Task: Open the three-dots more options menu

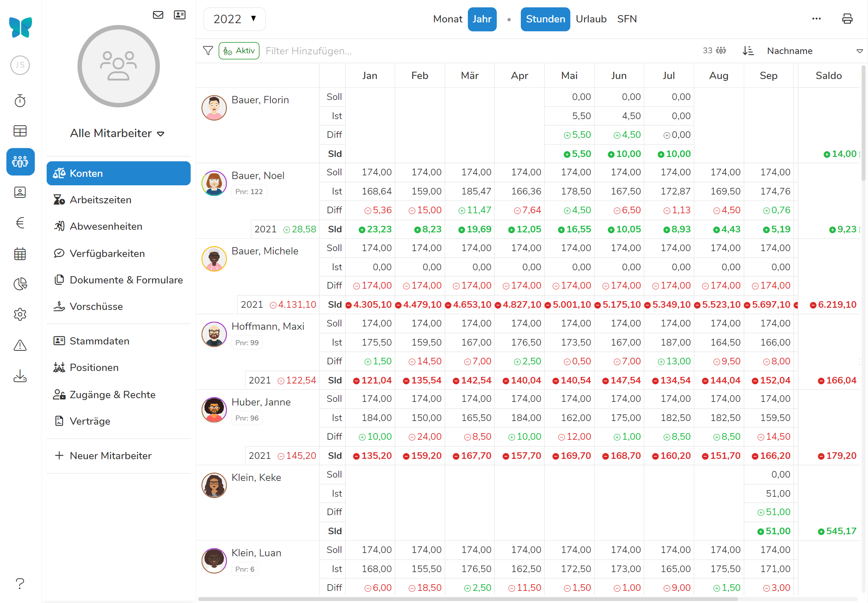Action: click(x=816, y=19)
